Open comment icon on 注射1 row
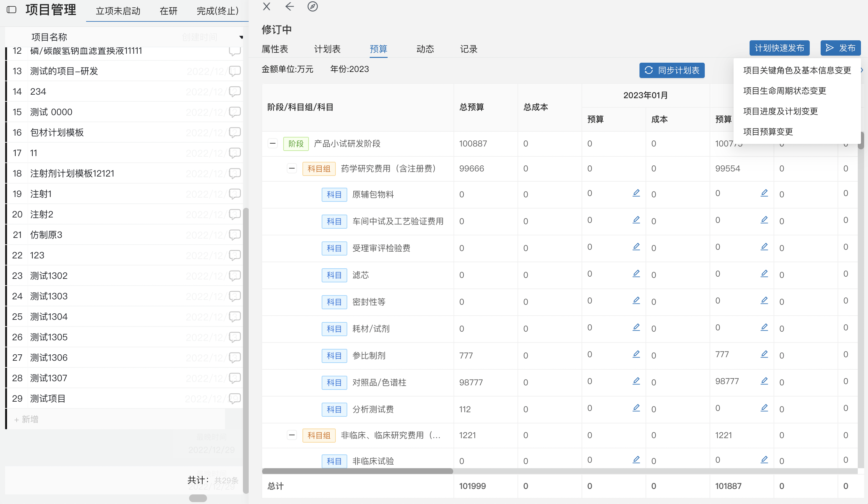This screenshot has width=868, height=504. click(x=235, y=194)
